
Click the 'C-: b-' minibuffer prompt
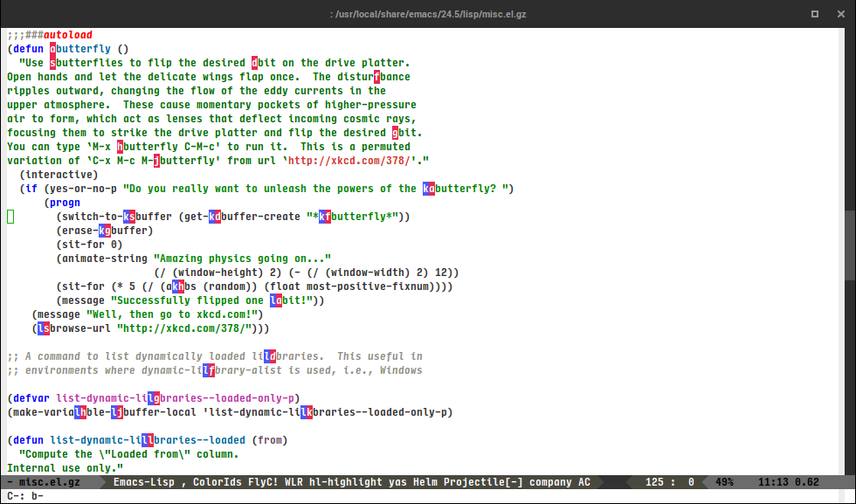[x=25, y=496]
